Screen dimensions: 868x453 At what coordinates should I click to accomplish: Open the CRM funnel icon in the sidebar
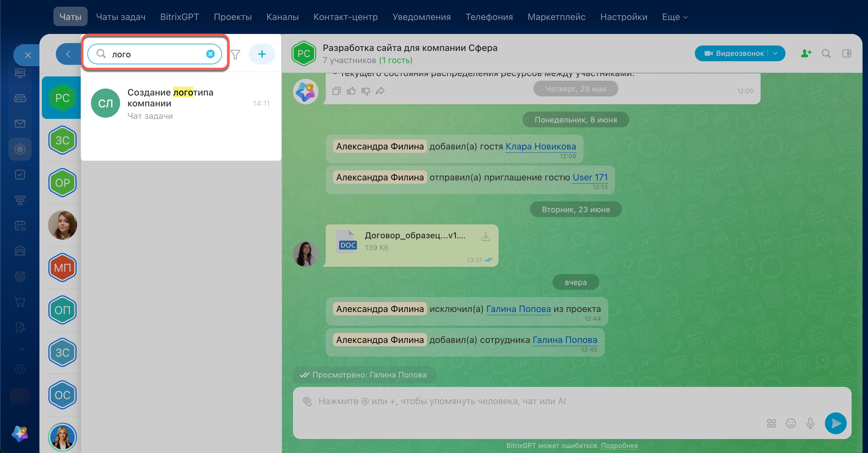(x=20, y=200)
